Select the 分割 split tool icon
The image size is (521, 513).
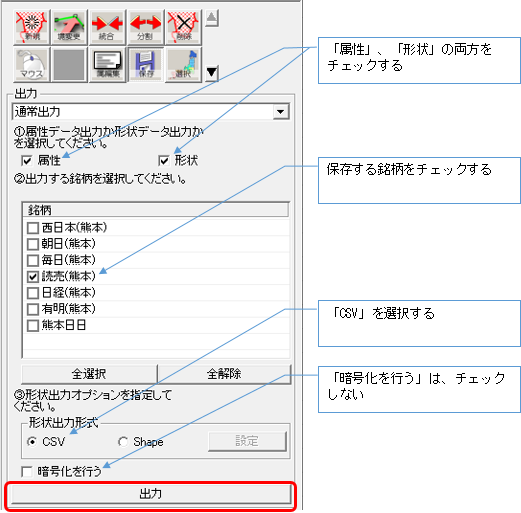(145, 27)
